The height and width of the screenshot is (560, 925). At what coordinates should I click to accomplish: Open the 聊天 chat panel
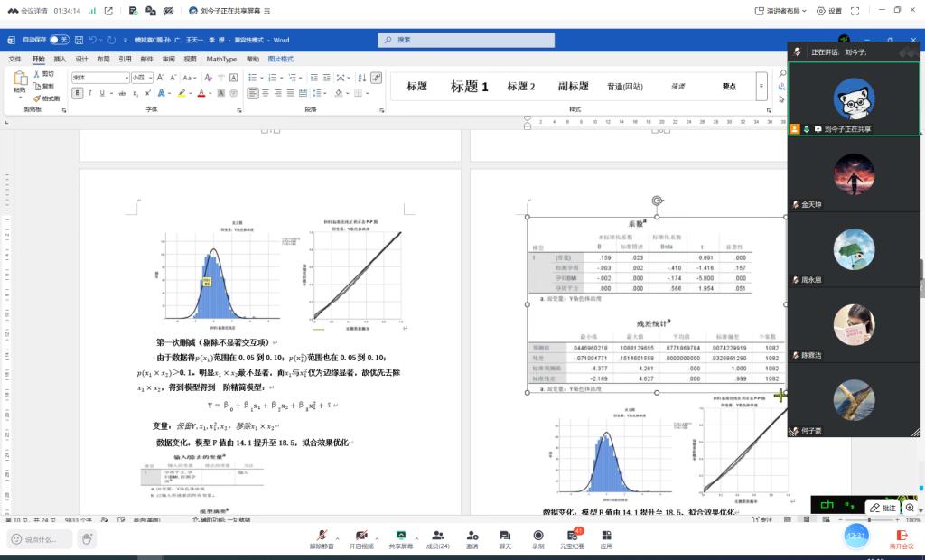(505, 538)
